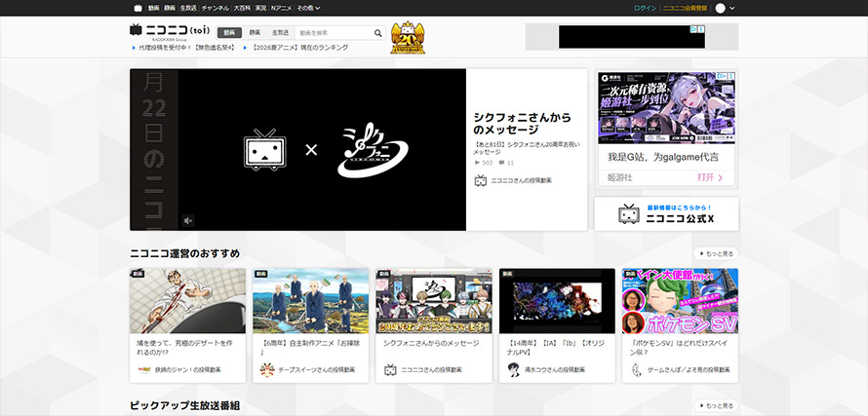Click the Niconico TV icon in top black bar
Screen dimensions: 868x416
click(x=138, y=8)
